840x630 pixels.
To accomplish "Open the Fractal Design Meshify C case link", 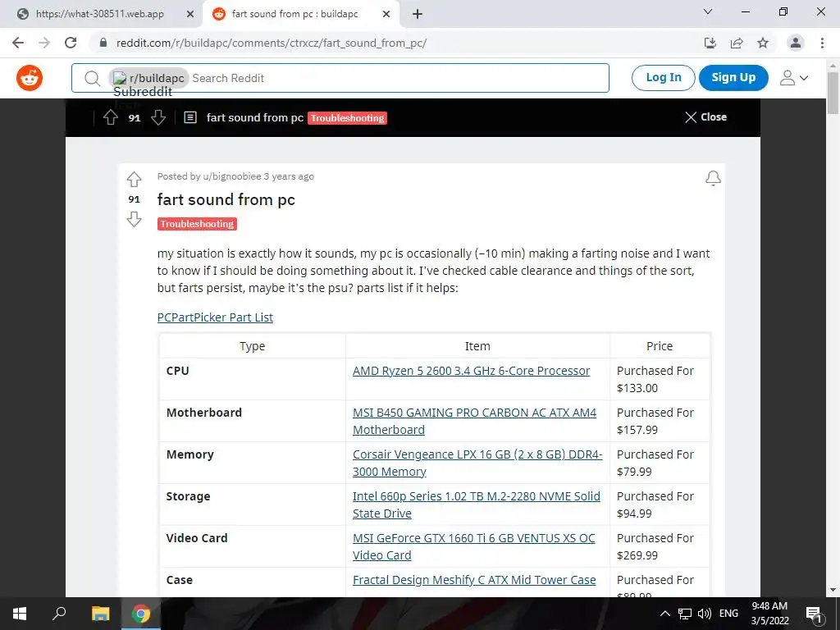I will tap(474, 580).
